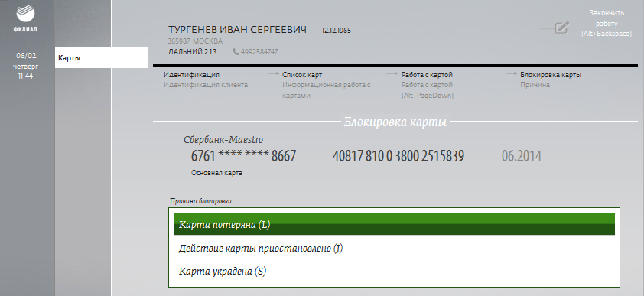
Task: Click the ФИЛИАЛ label under logo
Action: pyautogui.click(x=25, y=30)
